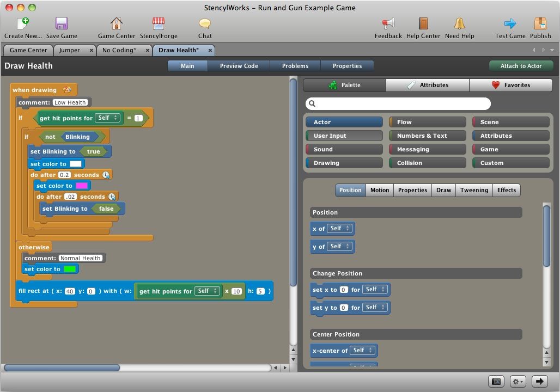
Task: Switch to Attributes panel button
Action: click(x=428, y=85)
